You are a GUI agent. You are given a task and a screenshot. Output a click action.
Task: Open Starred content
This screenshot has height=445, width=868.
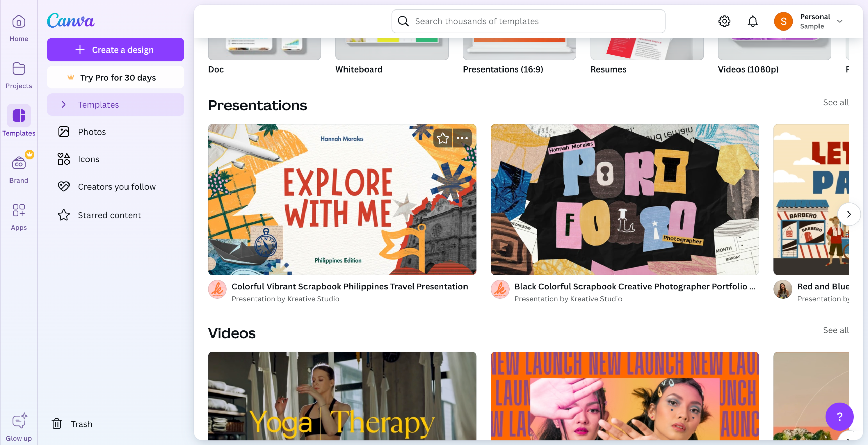pos(116,215)
